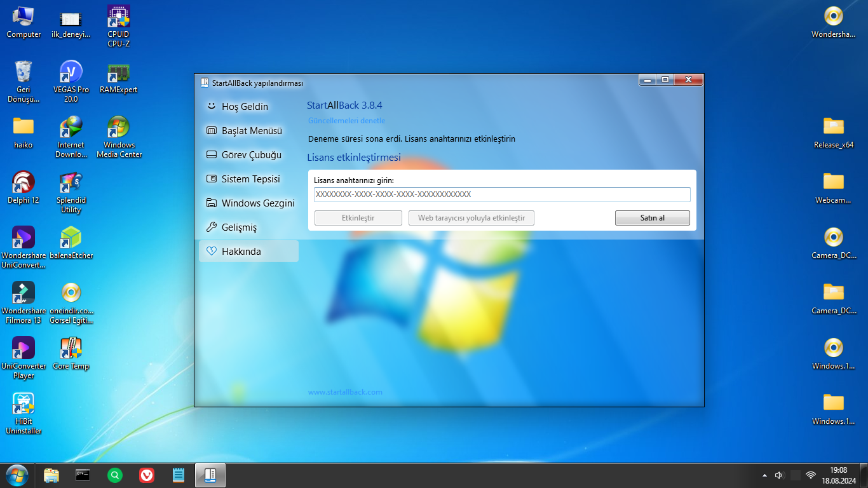The image size is (868, 488).
Task: Click the Etkinleştir button
Action: 358,218
